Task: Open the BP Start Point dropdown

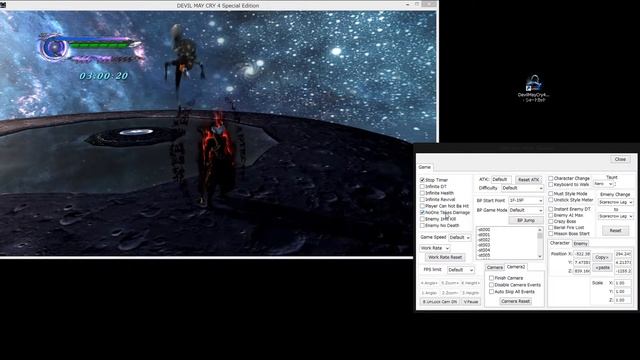Action: pos(526,201)
